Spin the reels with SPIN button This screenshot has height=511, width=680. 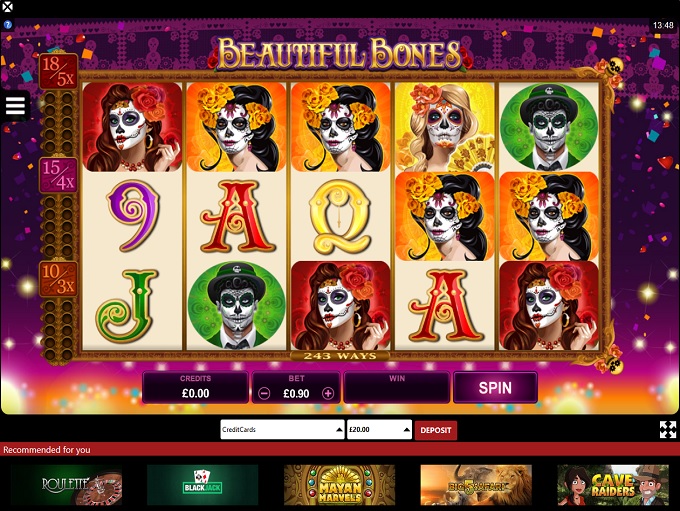click(x=495, y=387)
